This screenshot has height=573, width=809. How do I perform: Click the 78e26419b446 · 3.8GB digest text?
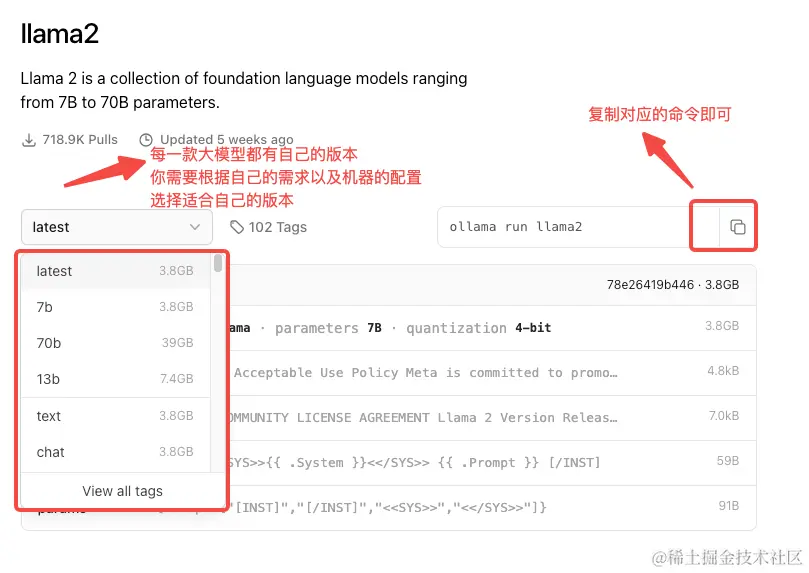click(673, 285)
